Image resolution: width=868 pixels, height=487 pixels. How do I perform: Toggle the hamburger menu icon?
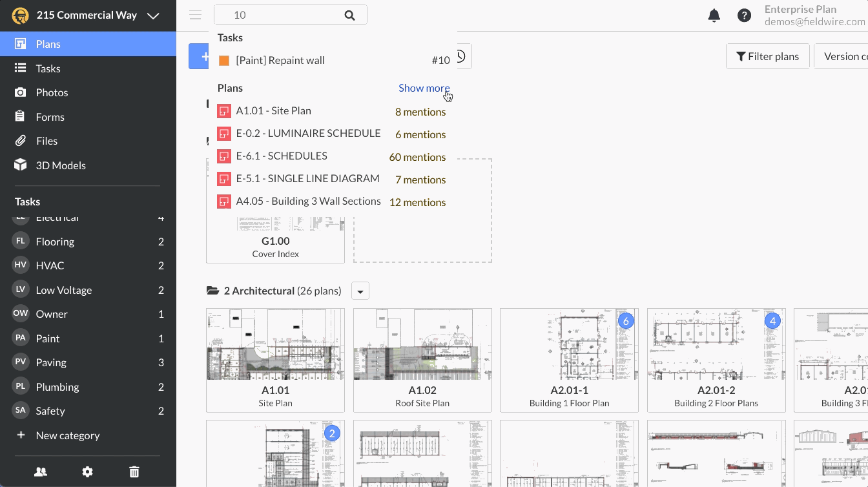[x=195, y=16]
